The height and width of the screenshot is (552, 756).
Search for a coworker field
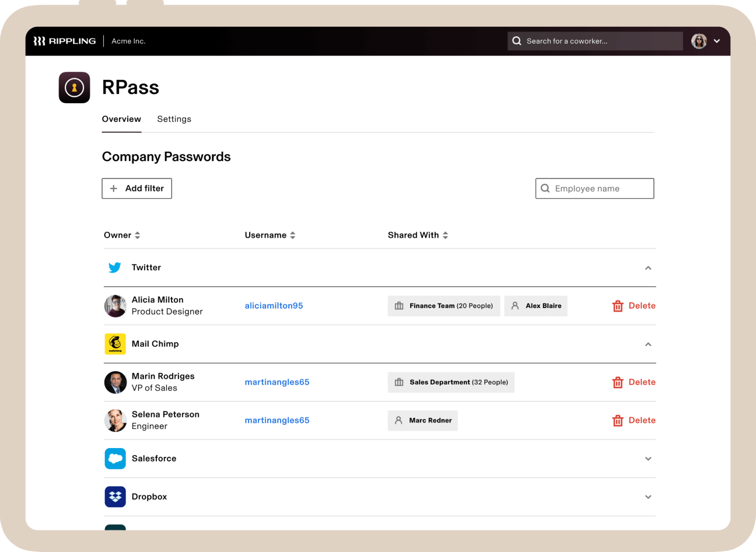pyautogui.click(x=595, y=41)
